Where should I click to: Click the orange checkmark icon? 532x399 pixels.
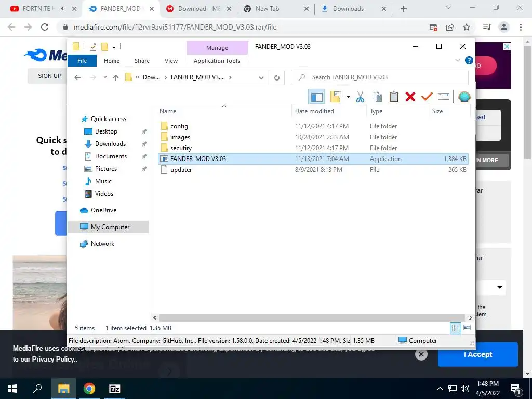point(427,97)
